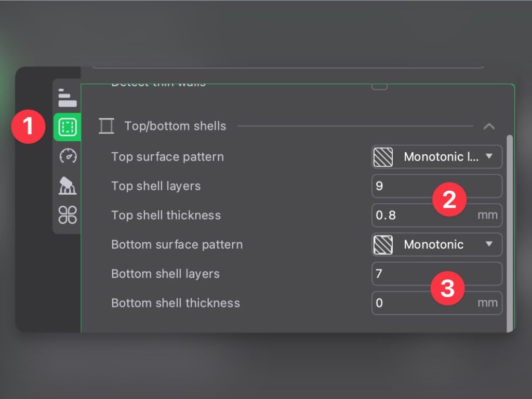This screenshot has width=532, height=399.
Task: Click the Top/bottom shells header label
Action: point(175,126)
